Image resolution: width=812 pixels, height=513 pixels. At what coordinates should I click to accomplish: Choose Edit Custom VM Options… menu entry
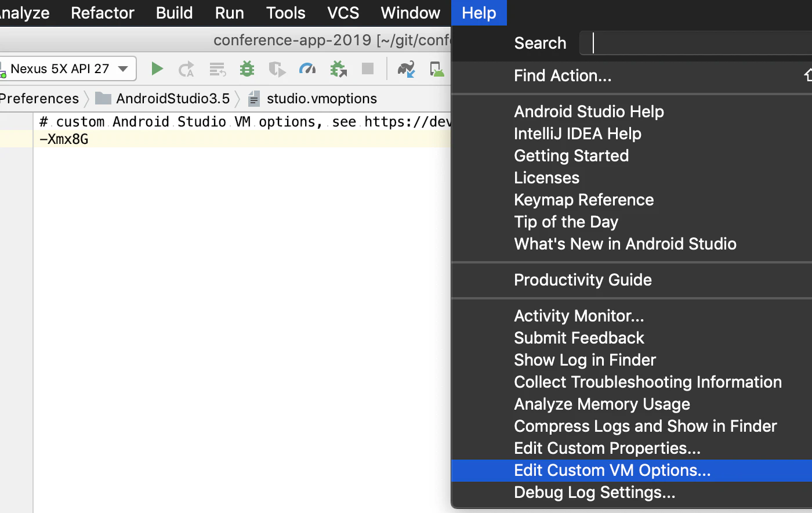[x=632, y=471]
